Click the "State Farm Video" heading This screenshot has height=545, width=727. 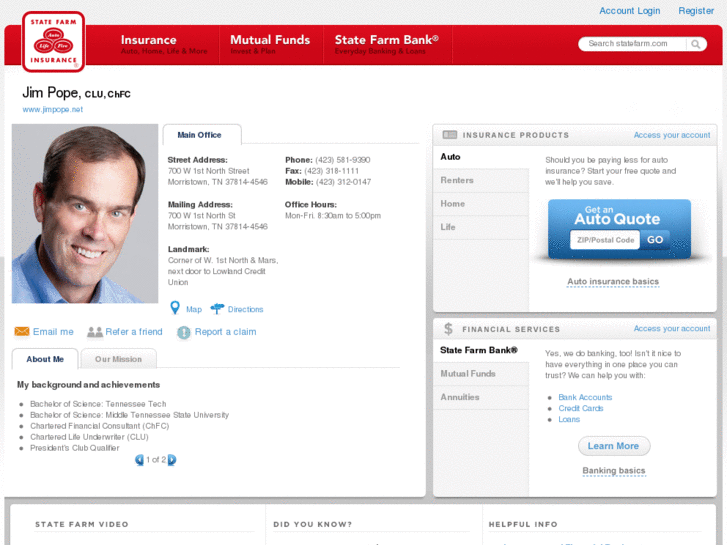pos(82,525)
